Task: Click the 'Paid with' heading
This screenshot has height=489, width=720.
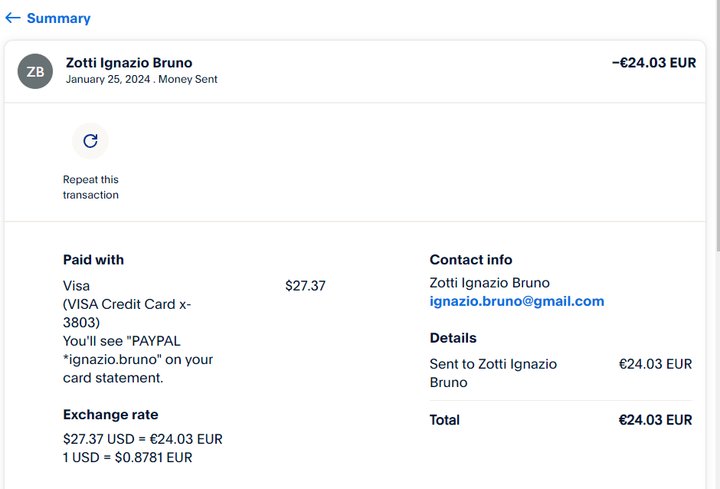Action: [x=93, y=260]
